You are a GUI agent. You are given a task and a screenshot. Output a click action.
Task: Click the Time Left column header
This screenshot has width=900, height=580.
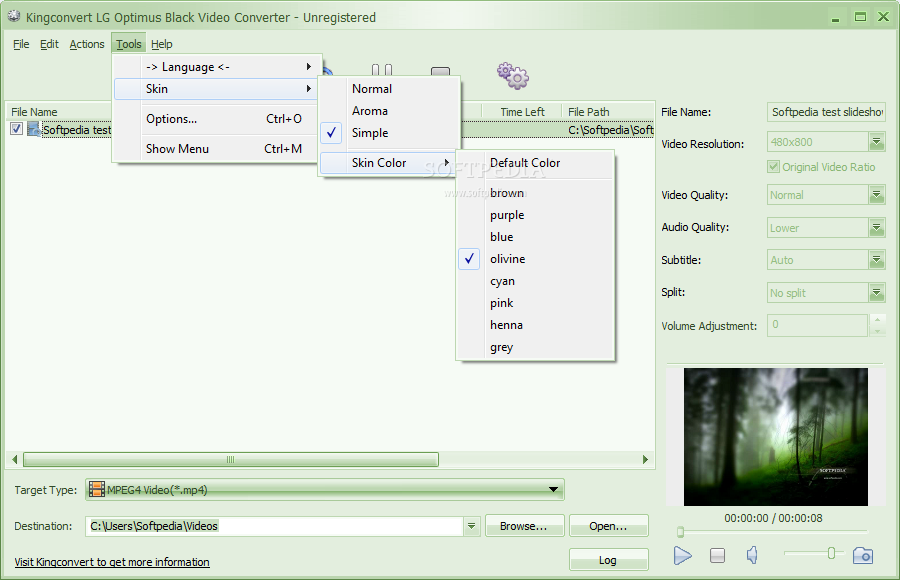coord(522,112)
